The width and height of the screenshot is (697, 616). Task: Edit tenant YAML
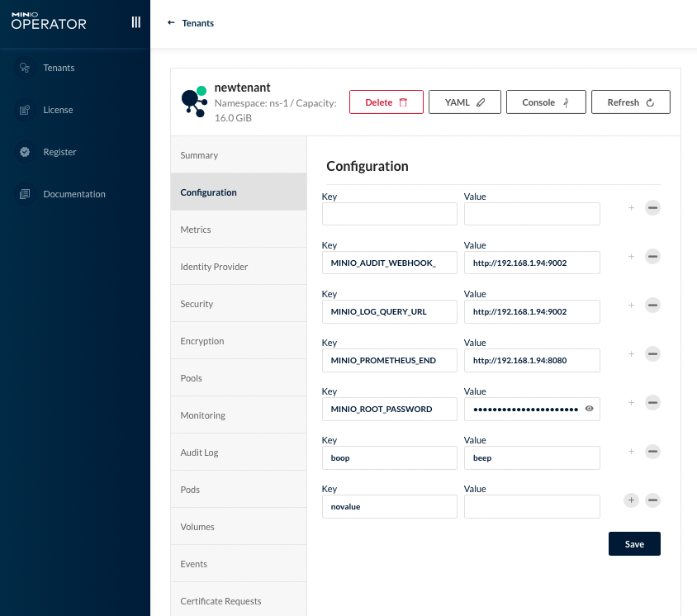(464, 102)
